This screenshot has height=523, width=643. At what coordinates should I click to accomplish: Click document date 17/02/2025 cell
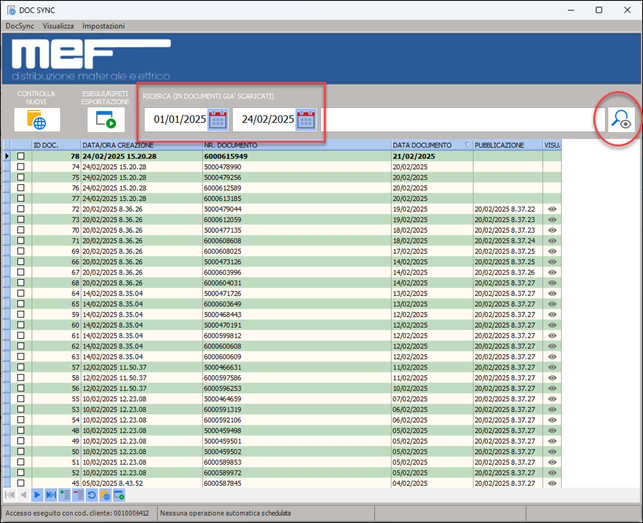pyautogui.click(x=432, y=251)
